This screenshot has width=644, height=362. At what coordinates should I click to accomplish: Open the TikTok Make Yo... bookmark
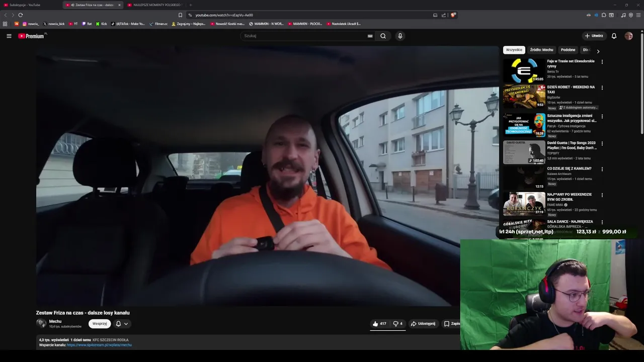(x=128, y=24)
